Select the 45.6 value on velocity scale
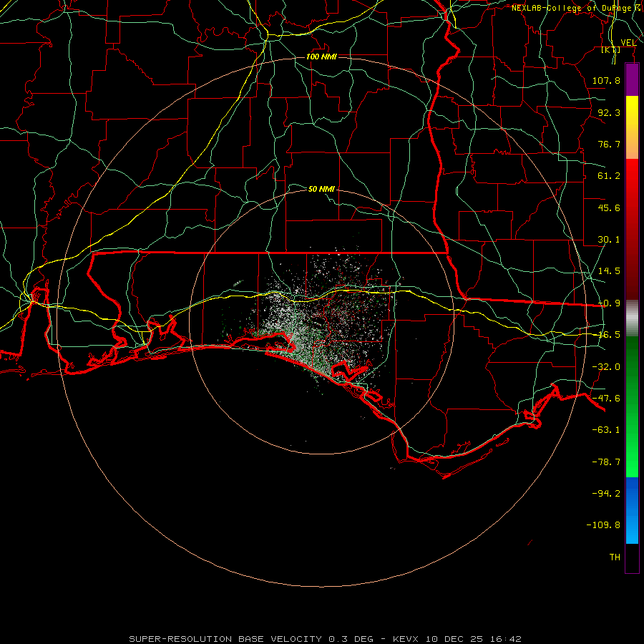The image size is (644, 644). point(609,208)
